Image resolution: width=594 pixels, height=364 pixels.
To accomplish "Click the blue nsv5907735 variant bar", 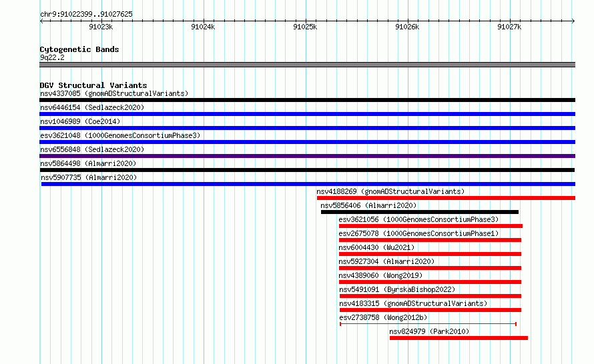I will tap(308, 184).
